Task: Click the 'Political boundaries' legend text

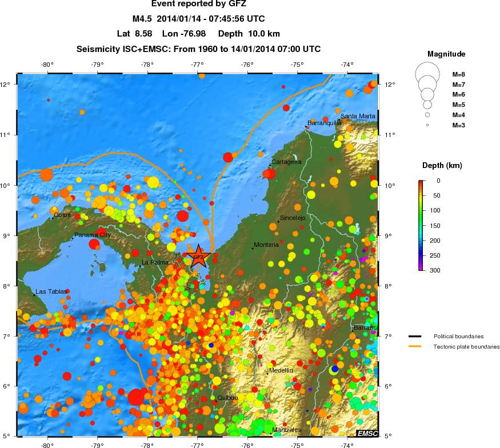Action: tap(458, 337)
